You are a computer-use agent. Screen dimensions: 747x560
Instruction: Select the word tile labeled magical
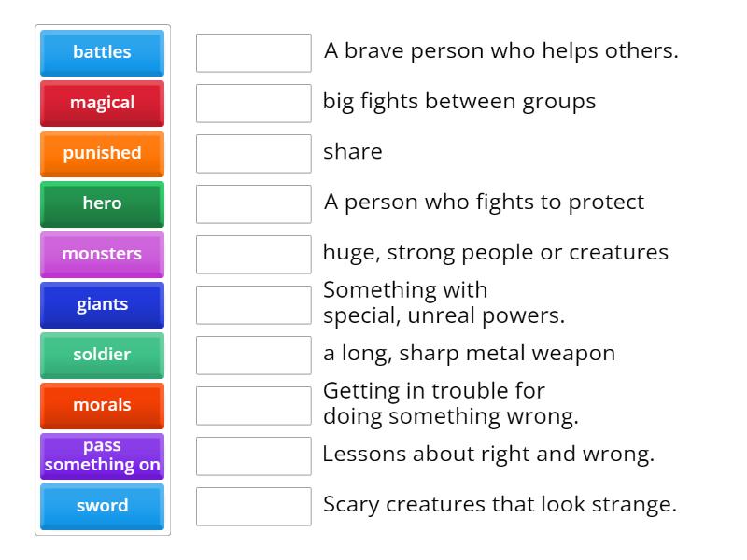click(102, 103)
